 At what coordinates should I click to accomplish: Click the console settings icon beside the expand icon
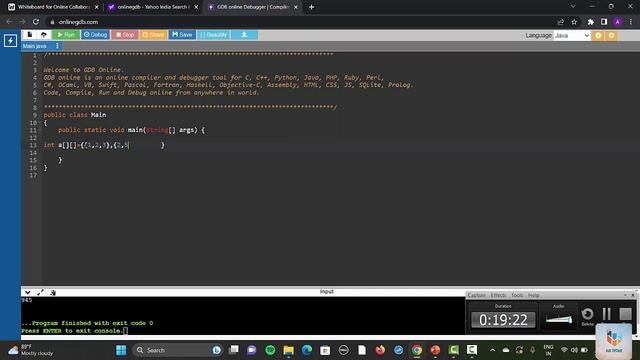pos(53,292)
